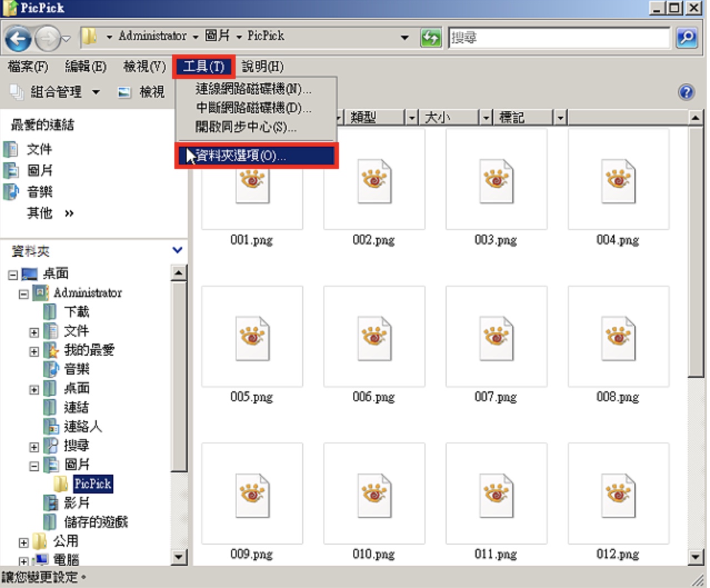Select the PicPick folder in the tree

[x=93, y=484]
